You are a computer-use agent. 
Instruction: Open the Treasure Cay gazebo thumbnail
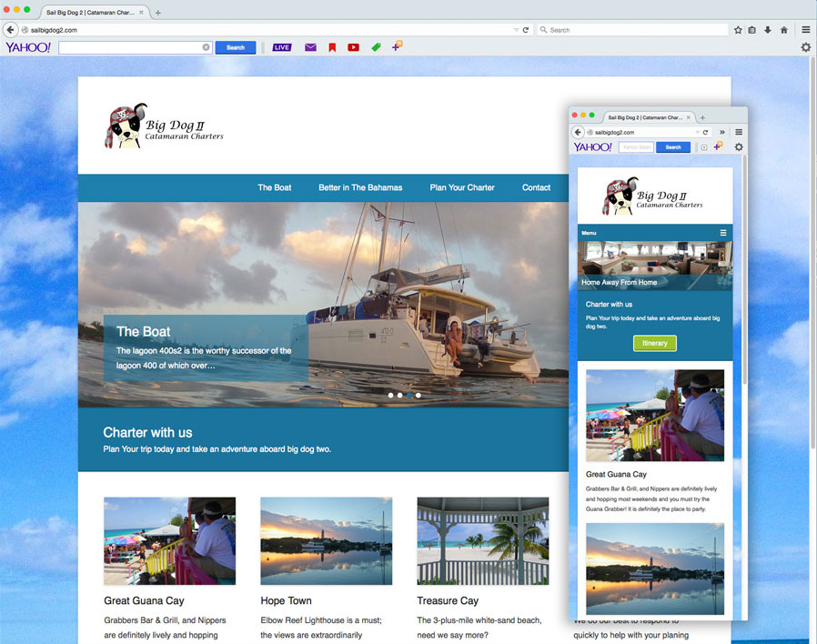(483, 541)
